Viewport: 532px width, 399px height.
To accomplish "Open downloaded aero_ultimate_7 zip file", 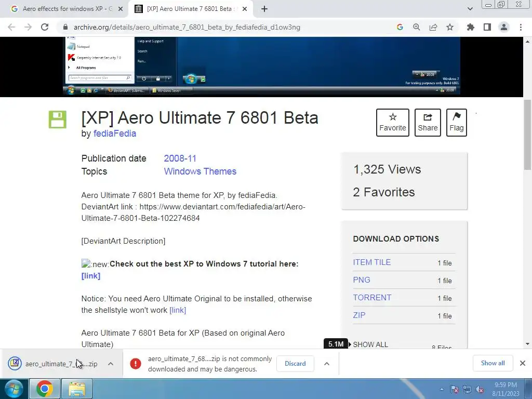I will (x=53, y=364).
